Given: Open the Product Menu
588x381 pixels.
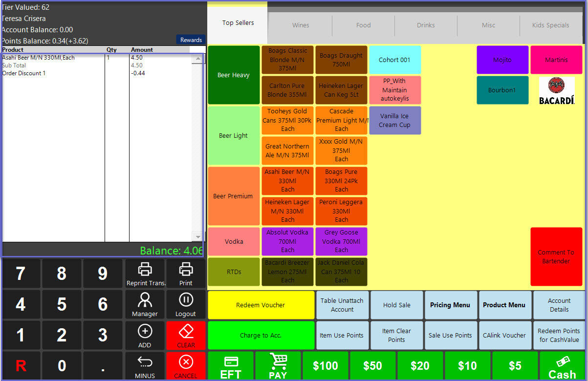Looking at the screenshot, I should click(504, 305).
